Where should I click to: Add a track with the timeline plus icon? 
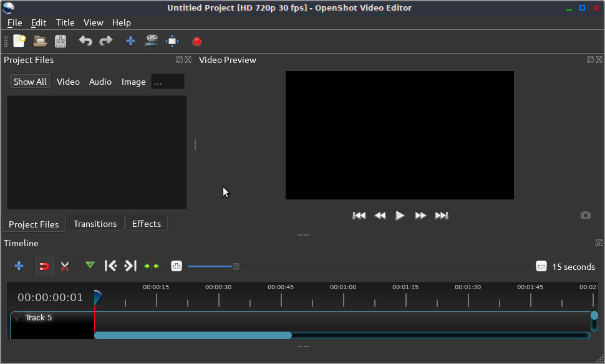click(x=19, y=266)
